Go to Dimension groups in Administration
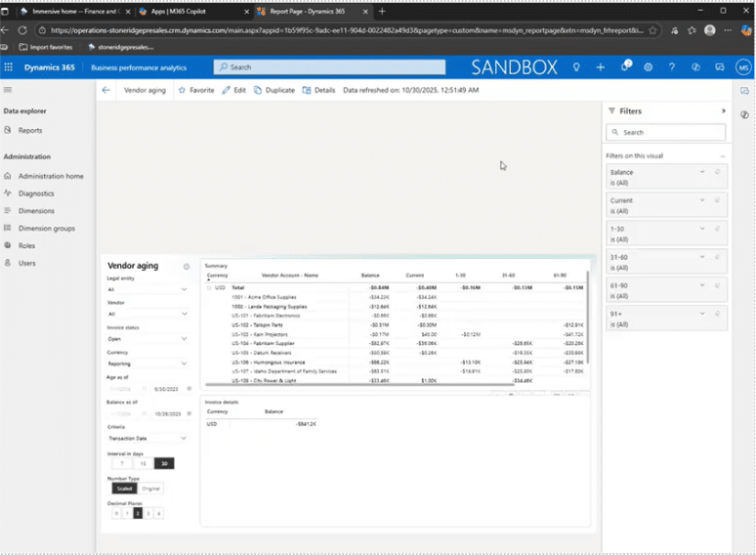 click(46, 228)
